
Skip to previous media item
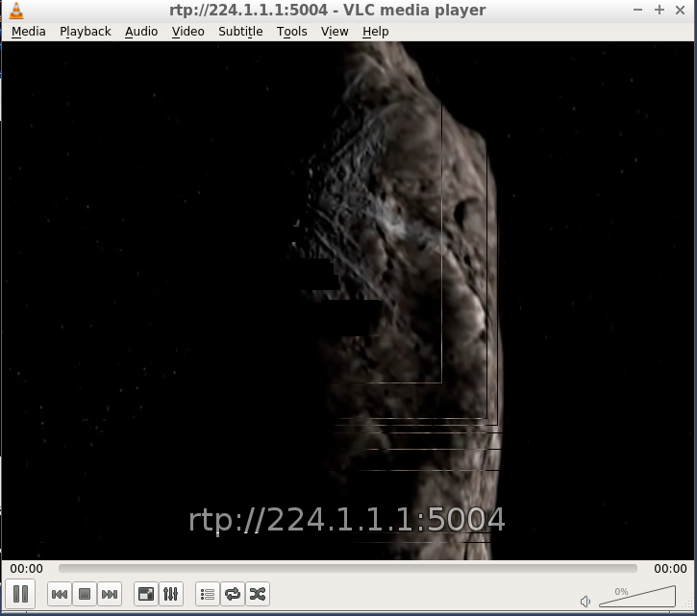tap(60, 594)
